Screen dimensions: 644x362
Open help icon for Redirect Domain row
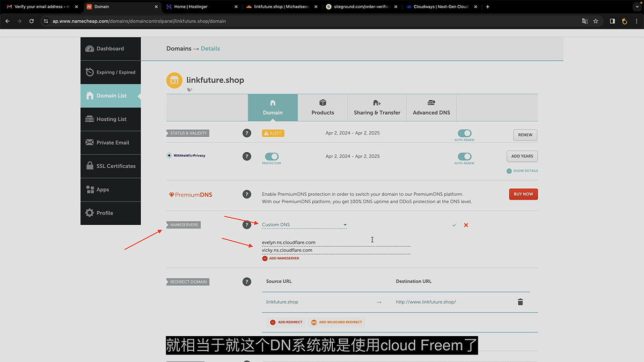[x=247, y=282]
